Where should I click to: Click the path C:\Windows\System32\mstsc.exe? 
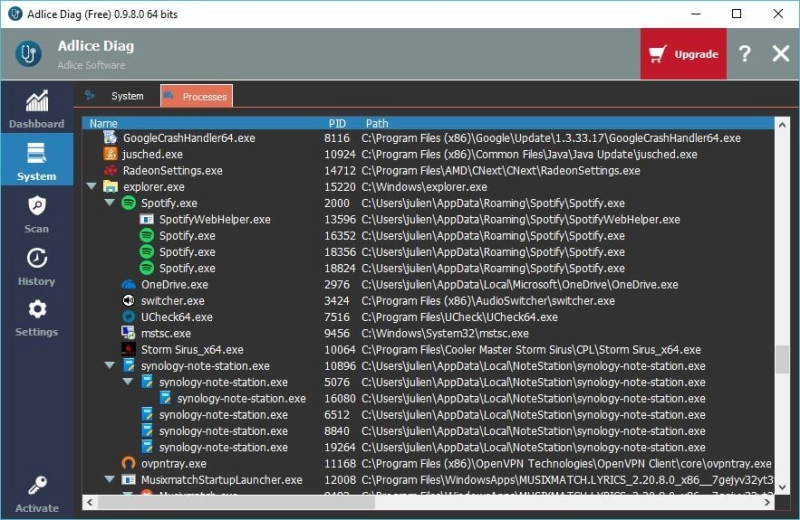(445, 333)
